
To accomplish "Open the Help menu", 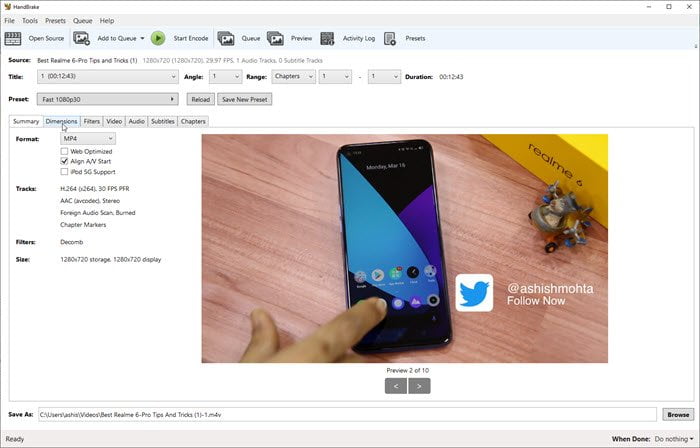I will [107, 21].
